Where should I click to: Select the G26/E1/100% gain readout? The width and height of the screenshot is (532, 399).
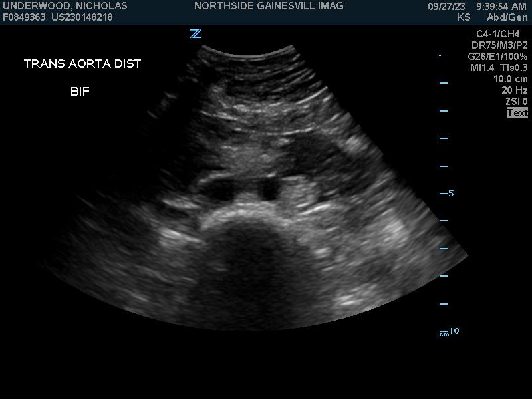click(497, 57)
